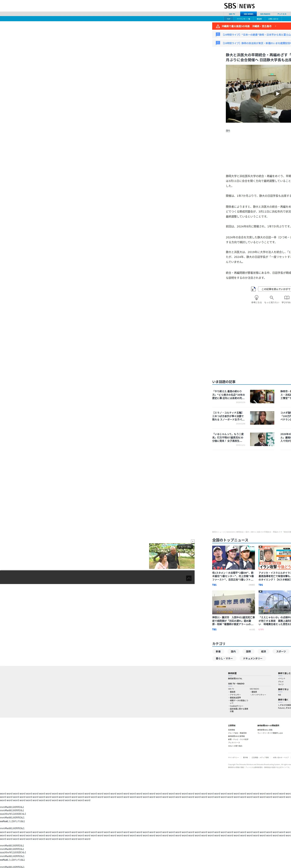Click the 国内 category tag under video
Viewport: 291px width, 868px height.
pyautogui.click(x=228, y=130)
